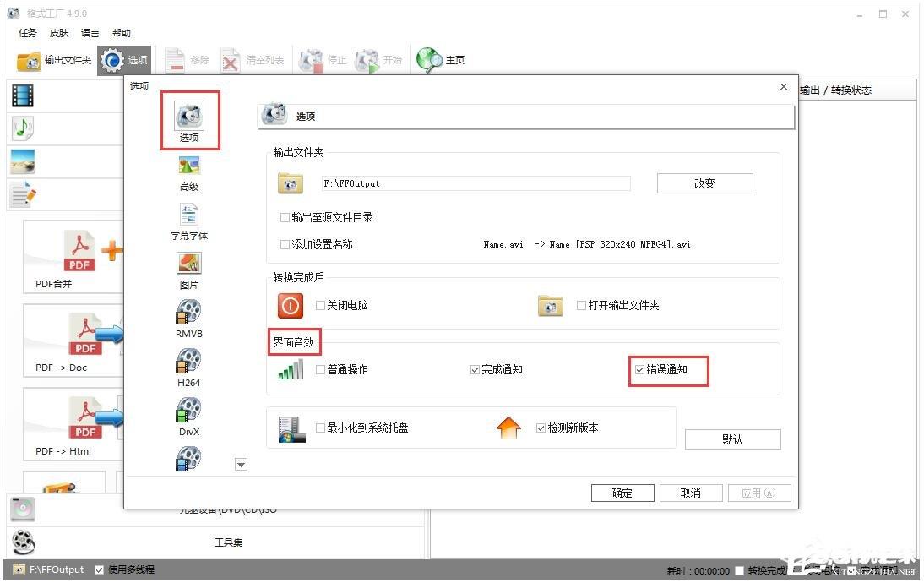Select 图片 page in dialog sidebar

click(x=189, y=271)
